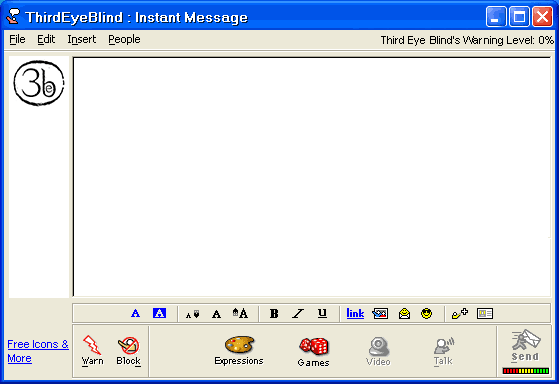Insert a hyperlink with link button

pos(355,313)
